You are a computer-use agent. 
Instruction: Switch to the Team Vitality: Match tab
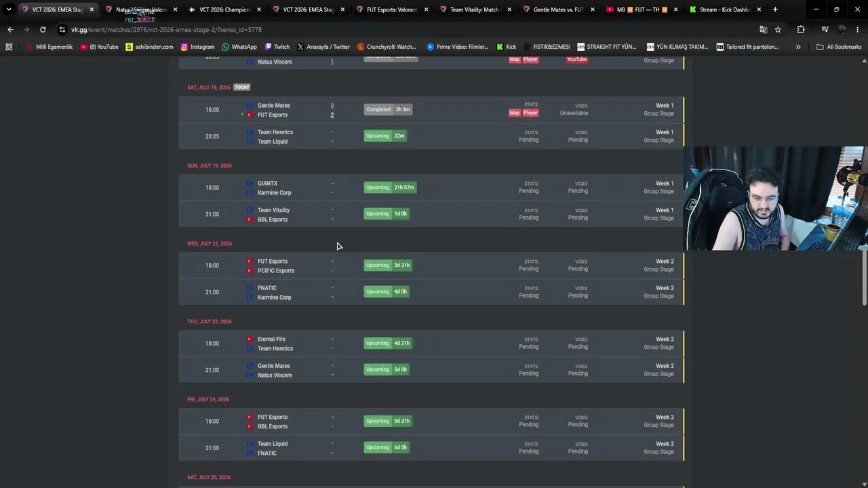click(475, 9)
